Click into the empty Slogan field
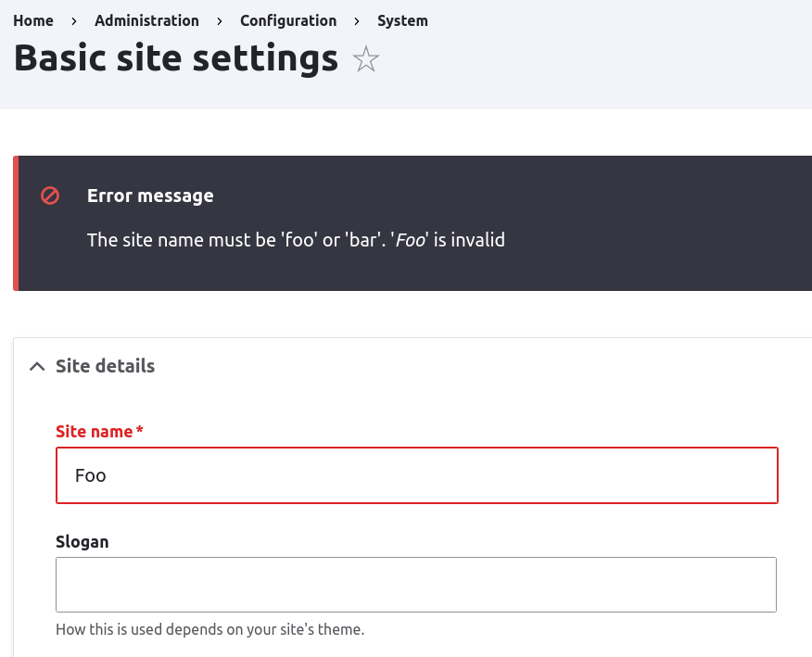 pos(416,584)
